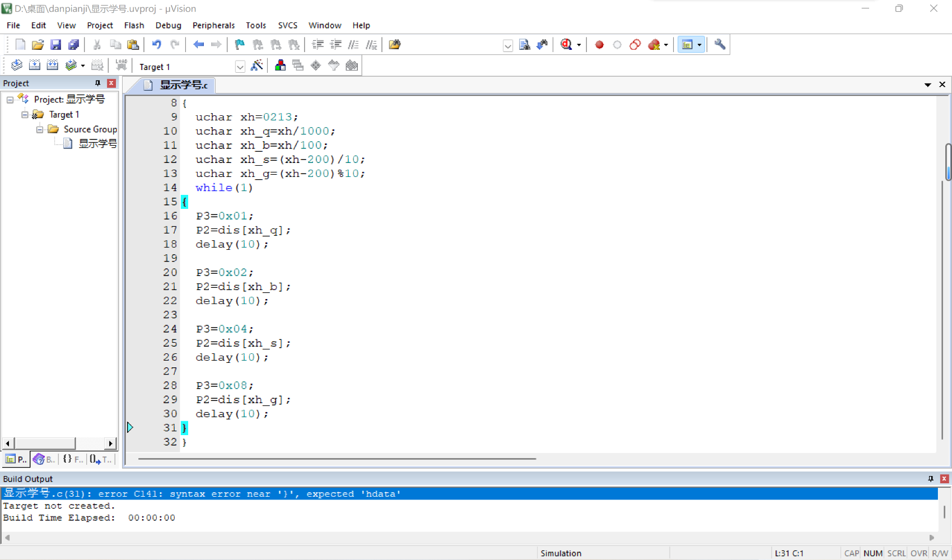Viewport: 952px width, 560px height.
Task: Open Configuration wrench icon
Action: point(720,45)
